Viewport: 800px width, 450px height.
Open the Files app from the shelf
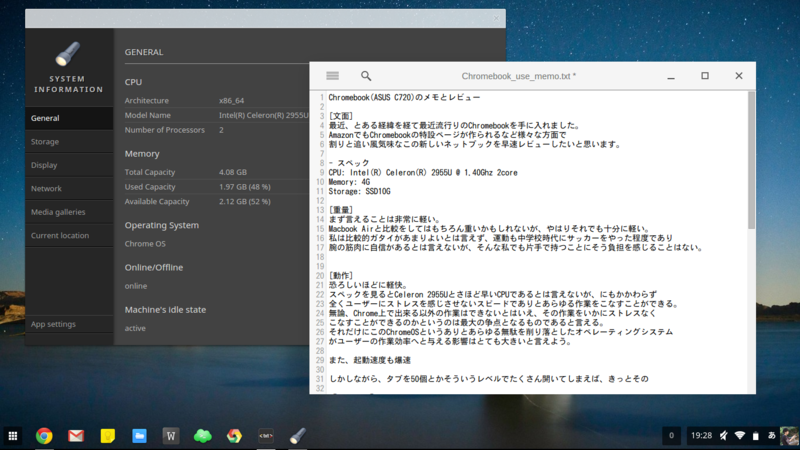(139, 436)
